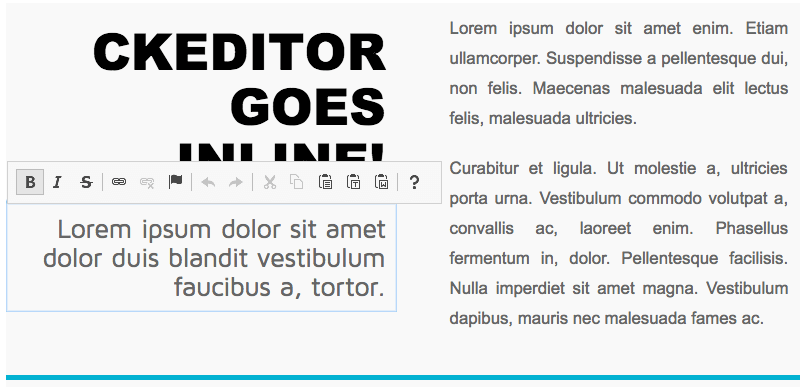Click the paragraph starting 'Lorem ipsum dolor sit amet enim'
The image size is (806, 387).
coord(618,73)
